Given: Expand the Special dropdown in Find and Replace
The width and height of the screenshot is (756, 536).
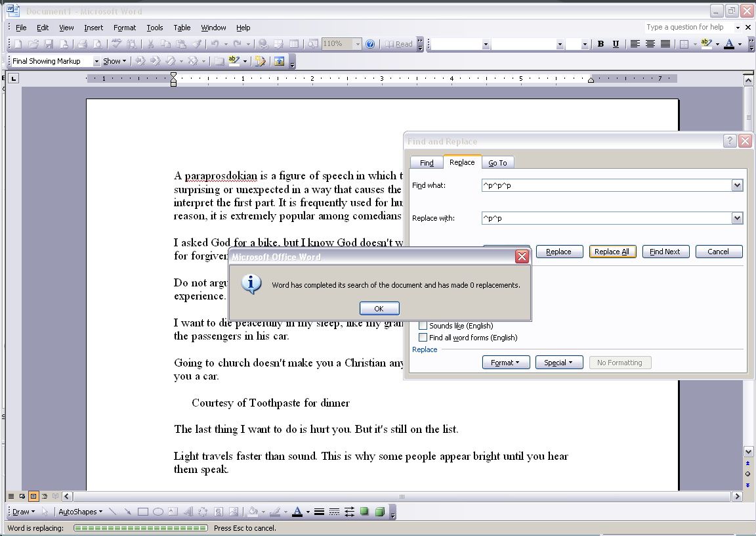Looking at the screenshot, I should [559, 362].
